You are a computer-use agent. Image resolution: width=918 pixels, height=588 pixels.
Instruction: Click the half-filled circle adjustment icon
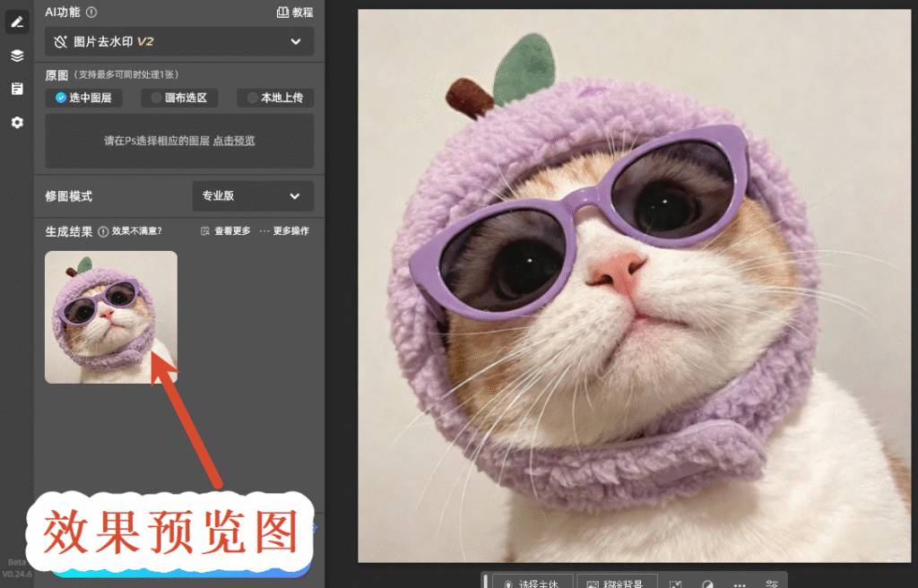click(708, 584)
